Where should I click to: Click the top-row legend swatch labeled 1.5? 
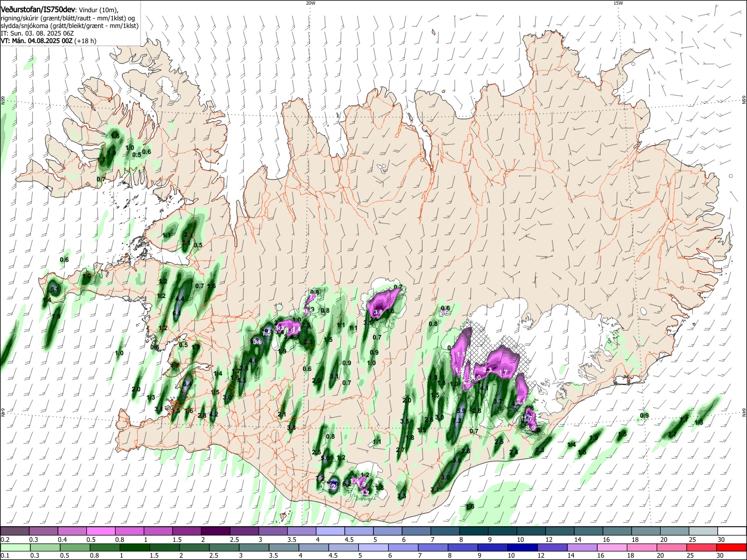click(186, 531)
